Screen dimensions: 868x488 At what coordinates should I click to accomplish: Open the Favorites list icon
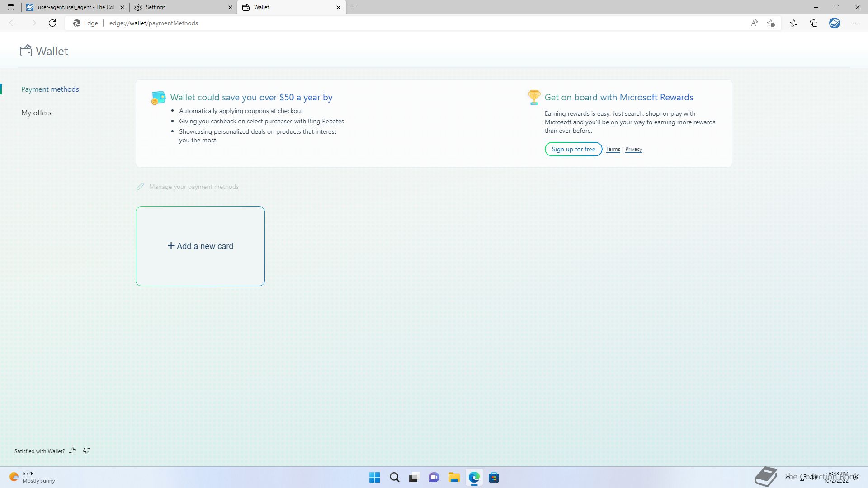[794, 23]
